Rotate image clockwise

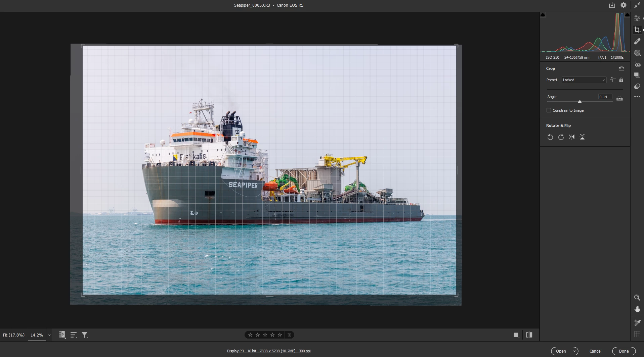561,137
